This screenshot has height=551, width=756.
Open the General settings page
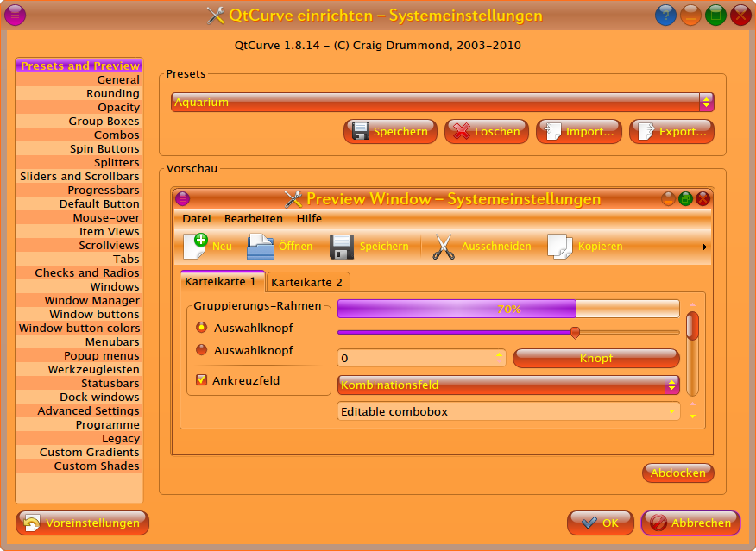point(79,79)
